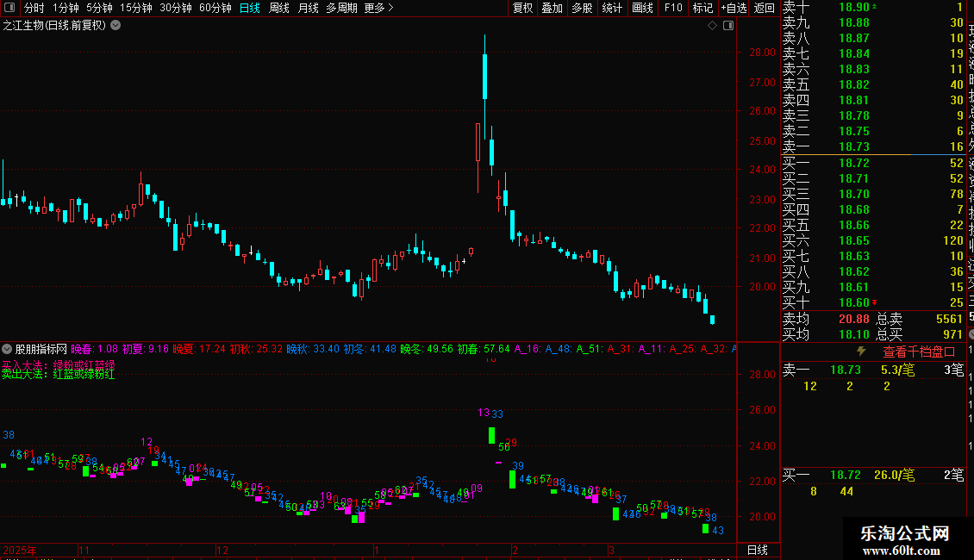Open 查看千档盘口 link
This screenshot has width=974, height=560.
[919, 352]
